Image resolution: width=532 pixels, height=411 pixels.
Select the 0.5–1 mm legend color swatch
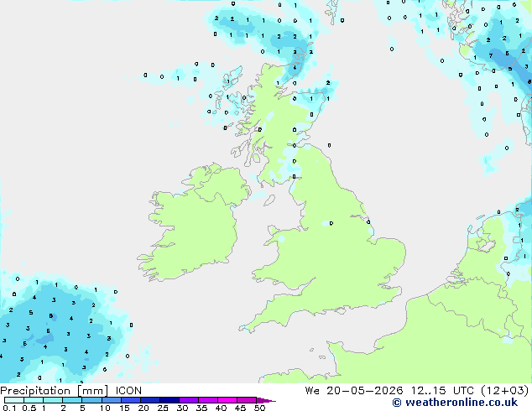[34, 400]
